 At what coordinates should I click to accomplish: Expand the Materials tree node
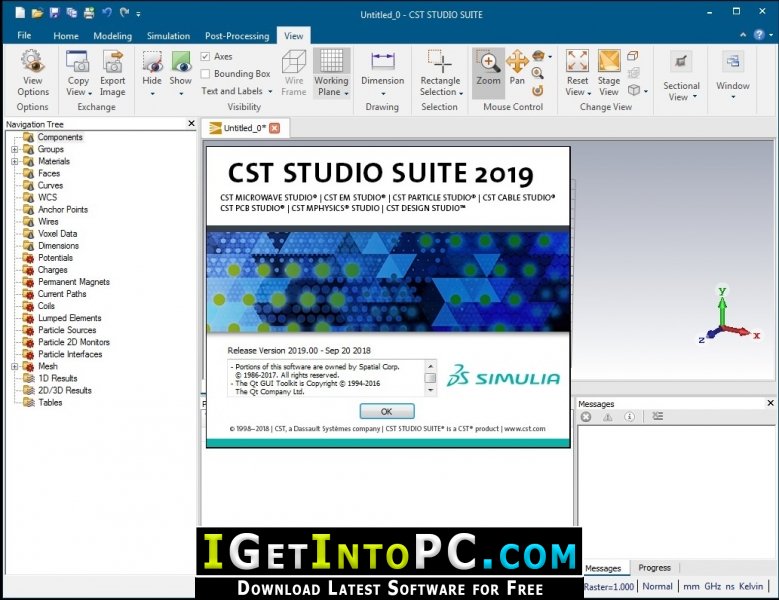pyautogui.click(x=14, y=161)
